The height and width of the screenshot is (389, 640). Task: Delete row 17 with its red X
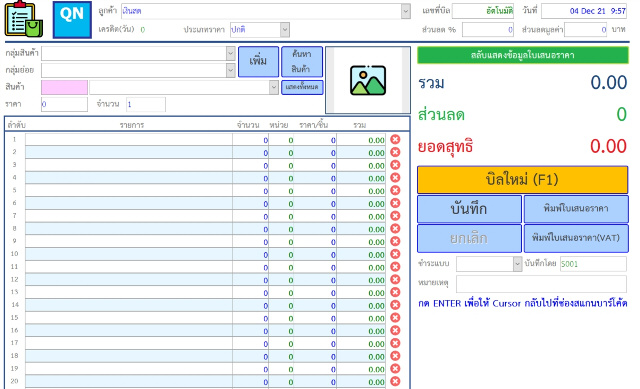[395, 343]
